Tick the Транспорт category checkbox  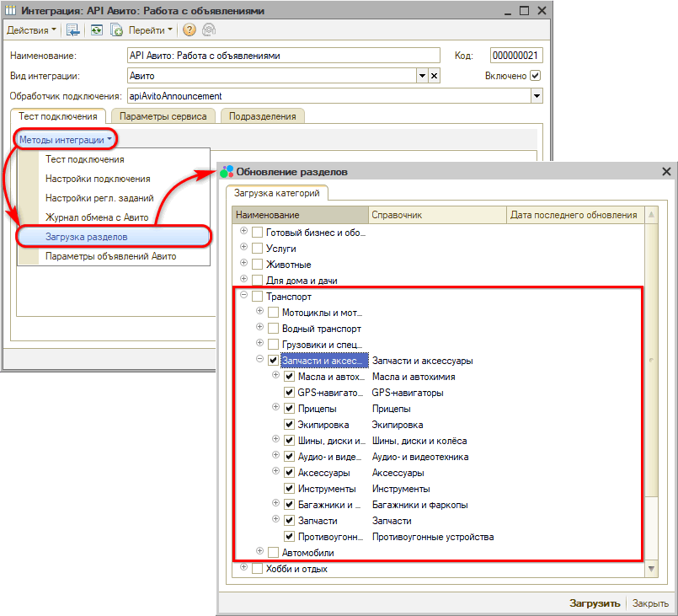click(258, 297)
